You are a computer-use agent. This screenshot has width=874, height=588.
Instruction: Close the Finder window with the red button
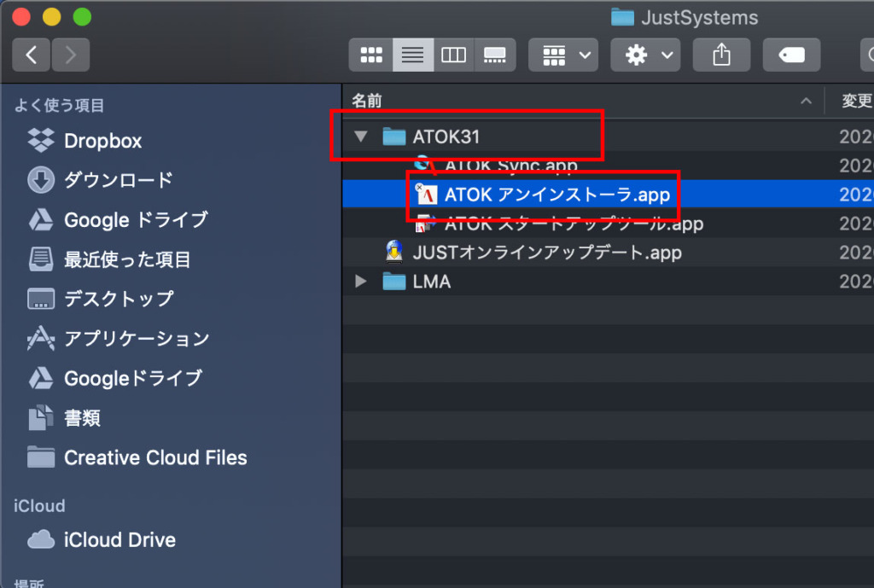coord(21,17)
